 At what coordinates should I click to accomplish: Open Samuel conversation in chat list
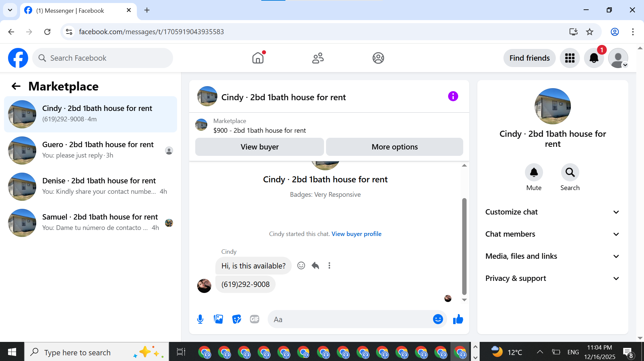[x=91, y=223]
